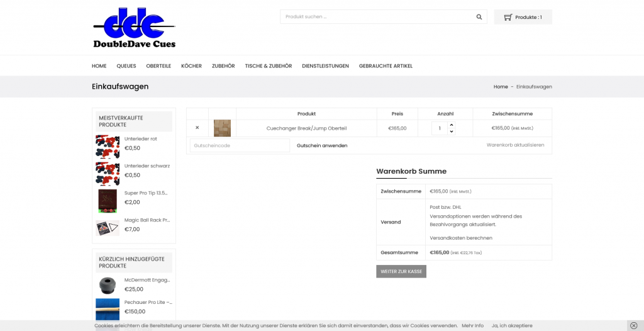Remove Cuechanger item with the × icon
Viewport: 644px width, 331px height.
[197, 128]
